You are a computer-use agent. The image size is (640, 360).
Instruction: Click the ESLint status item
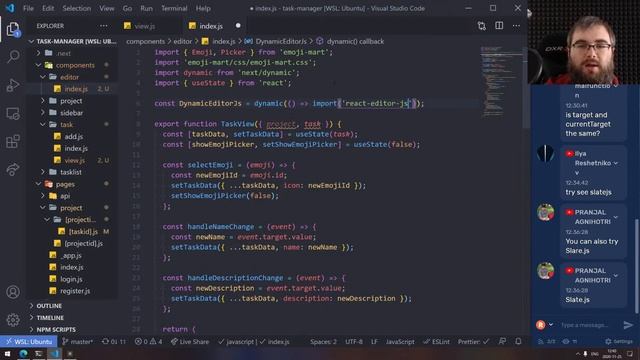(436, 342)
